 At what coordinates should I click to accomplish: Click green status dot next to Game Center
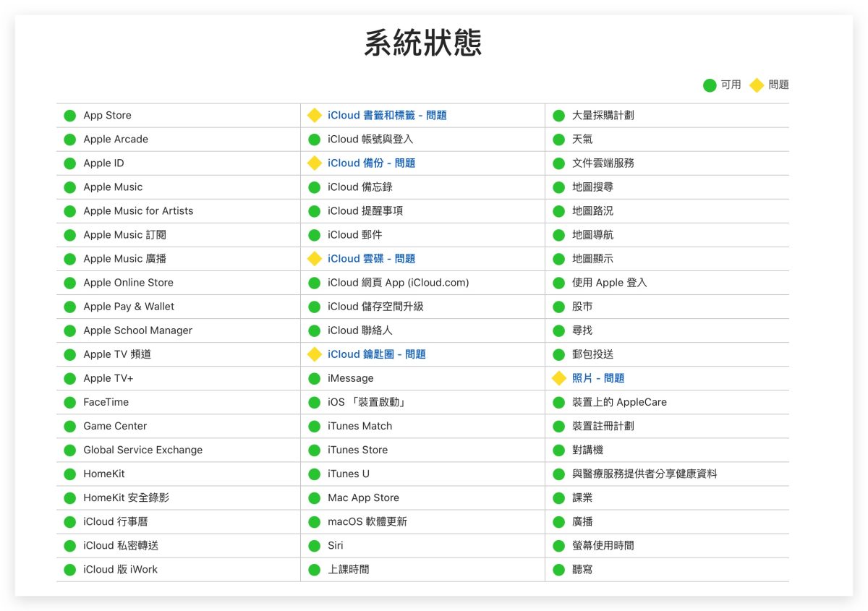69,426
